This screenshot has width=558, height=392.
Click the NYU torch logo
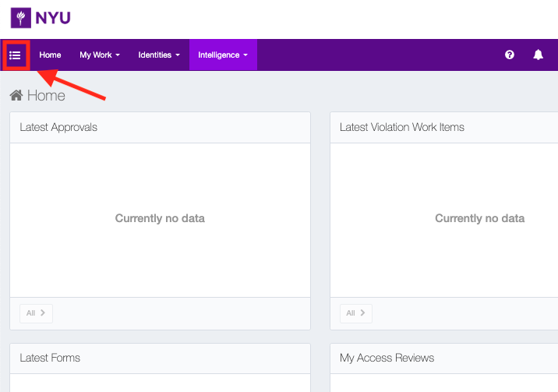click(x=21, y=17)
